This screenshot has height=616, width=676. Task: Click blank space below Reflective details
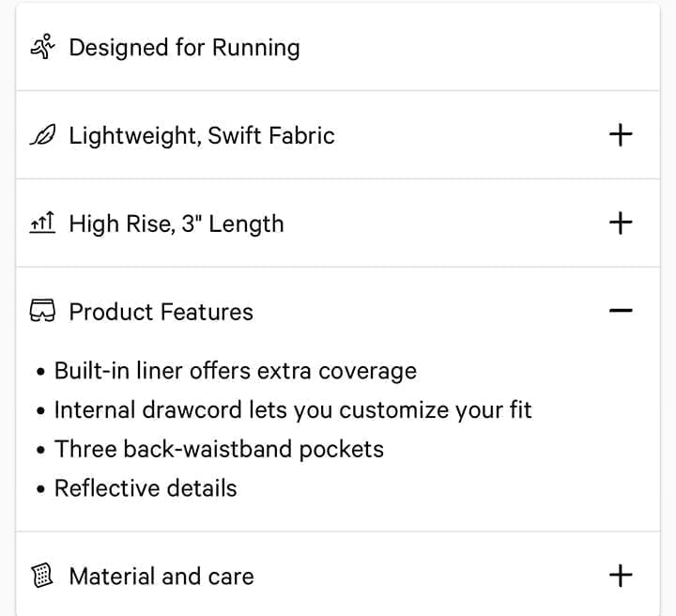(338, 516)
